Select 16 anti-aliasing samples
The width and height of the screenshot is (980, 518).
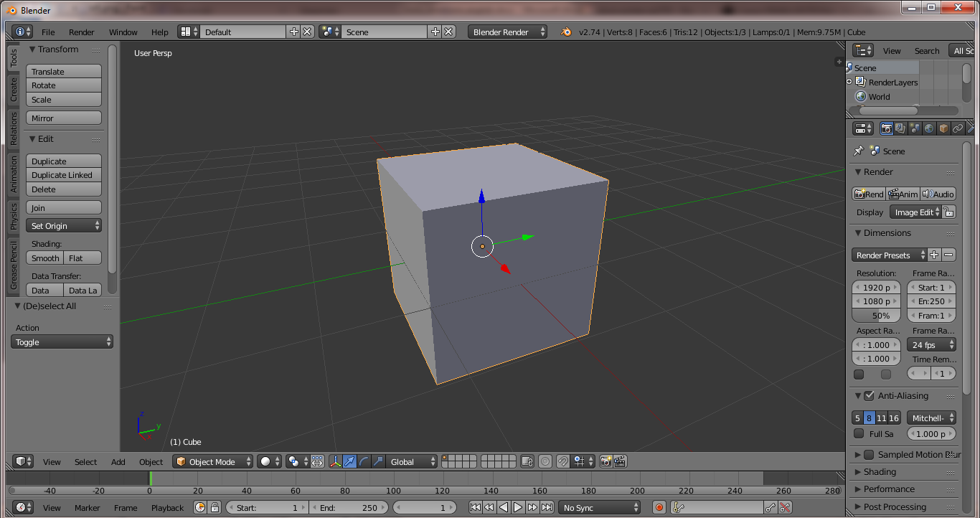pyautogui.click(x=894, y=418)
